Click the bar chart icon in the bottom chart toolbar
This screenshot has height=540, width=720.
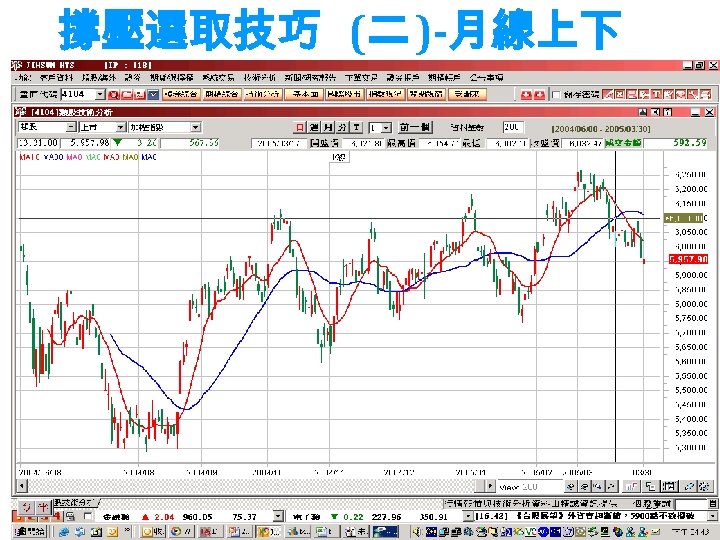click(632, 486)
